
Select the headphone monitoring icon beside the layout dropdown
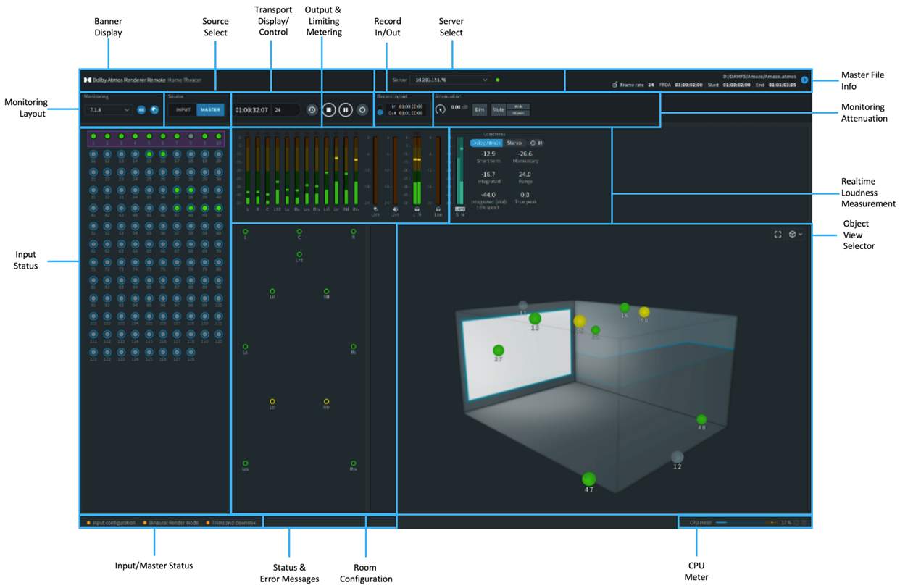click(x=154, y=109)
